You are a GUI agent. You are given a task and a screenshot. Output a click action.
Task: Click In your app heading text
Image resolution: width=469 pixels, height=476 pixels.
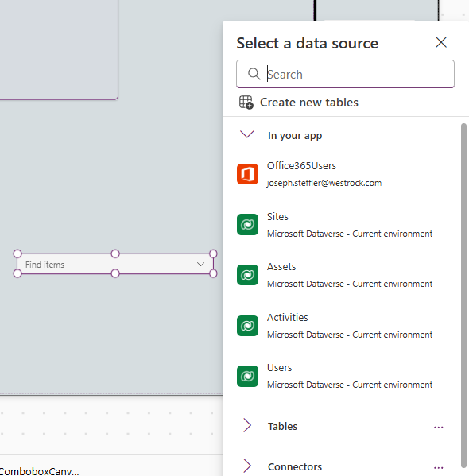click(x=295, y=135)
